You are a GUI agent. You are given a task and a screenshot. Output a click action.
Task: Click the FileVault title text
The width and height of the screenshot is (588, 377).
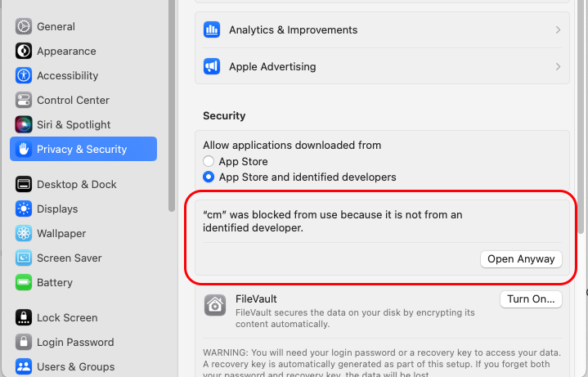coord(256,298)
